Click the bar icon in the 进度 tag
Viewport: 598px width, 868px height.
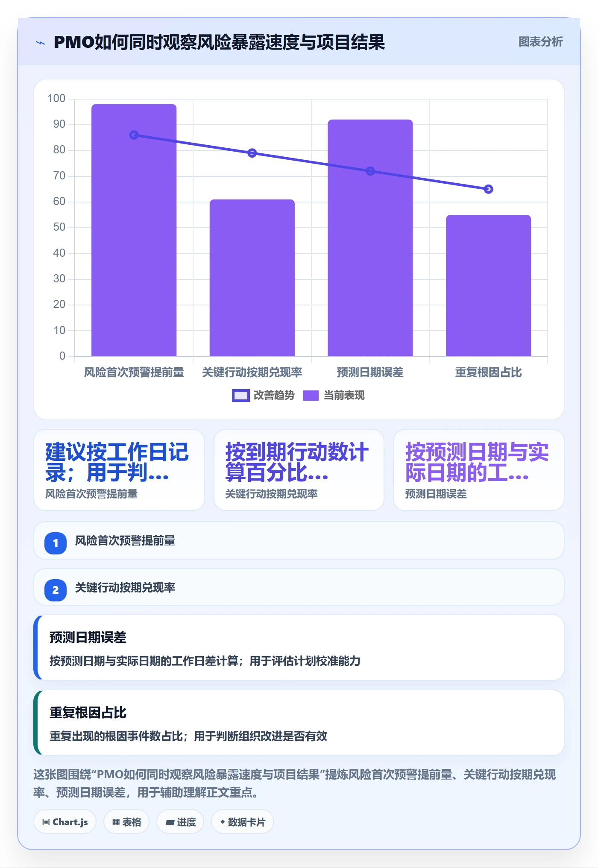click(x=170, y=823)
